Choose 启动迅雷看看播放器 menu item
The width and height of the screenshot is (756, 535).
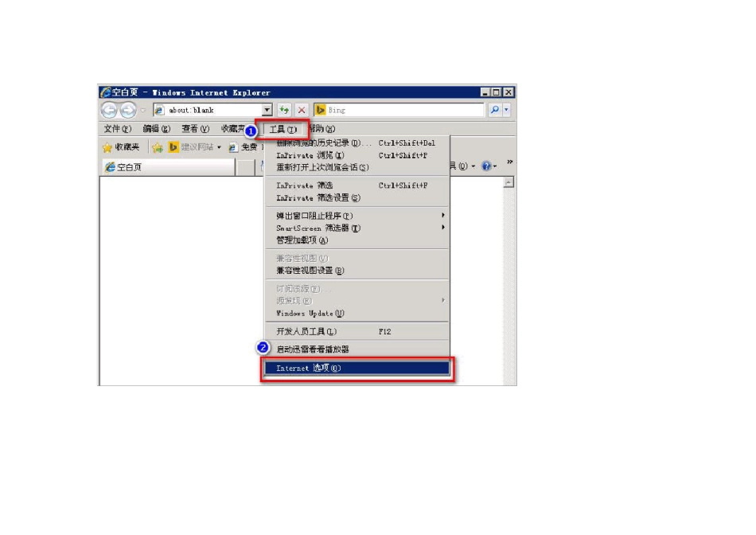tap(357, 350)
